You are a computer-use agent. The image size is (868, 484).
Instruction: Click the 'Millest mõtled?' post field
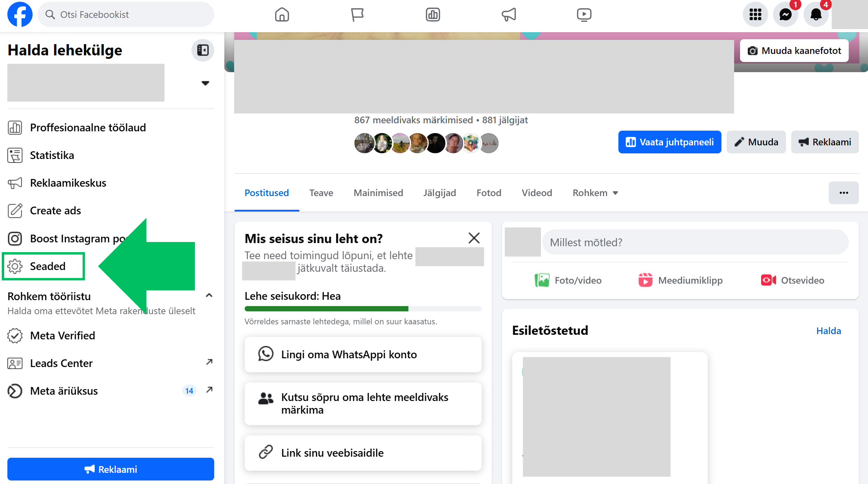[695, 242]
